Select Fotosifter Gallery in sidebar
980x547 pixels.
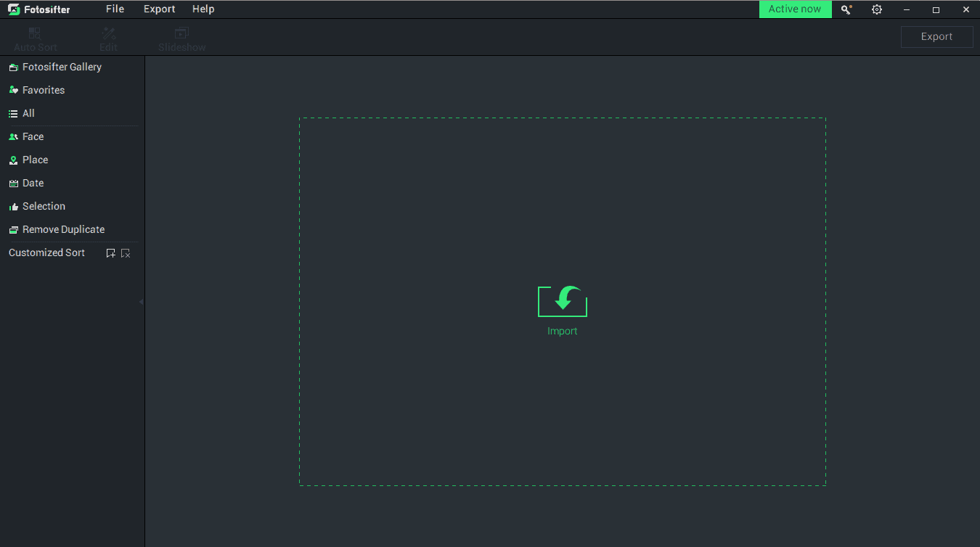61,67
